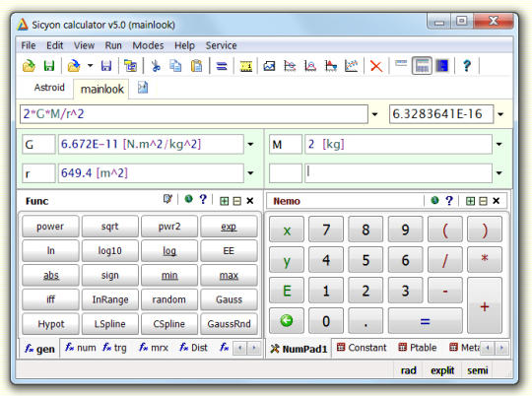The width and height of the screenshot is (532, 396).
Task: Switch to the Astroid tab
Action: pyautogui.click(x=49, y=88)
